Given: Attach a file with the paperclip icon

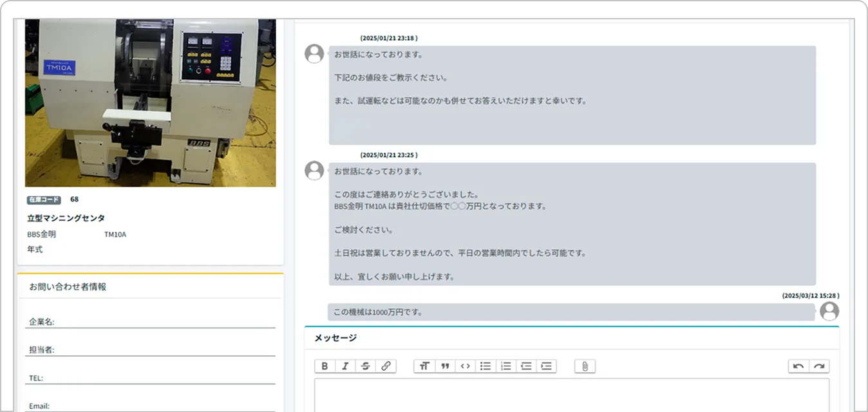Looking at the screenshot, I should pyautogui.click(x=585, y=366).
